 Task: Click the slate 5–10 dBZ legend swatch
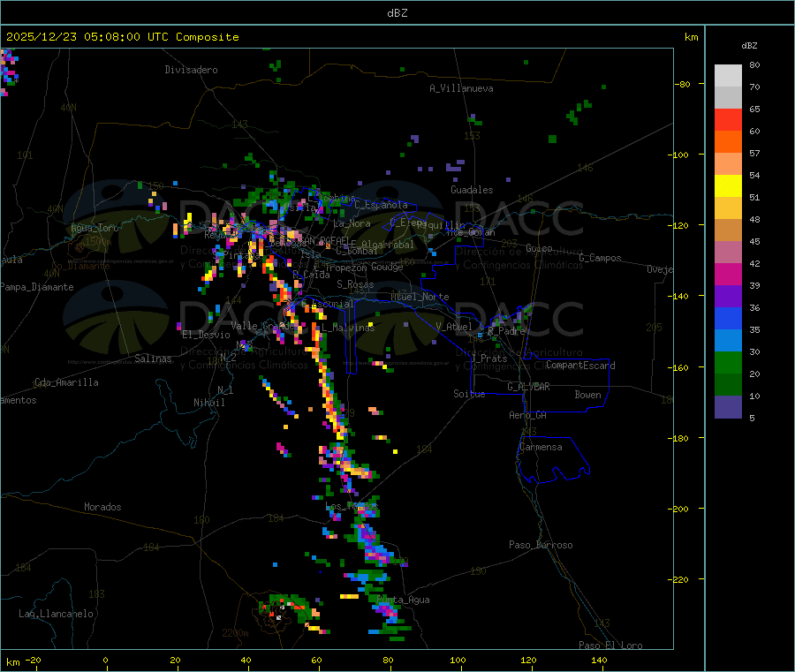[x=728, y=407]
